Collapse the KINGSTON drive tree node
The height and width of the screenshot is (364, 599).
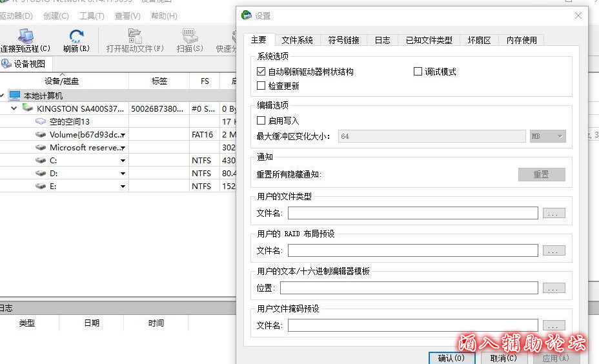14,108
